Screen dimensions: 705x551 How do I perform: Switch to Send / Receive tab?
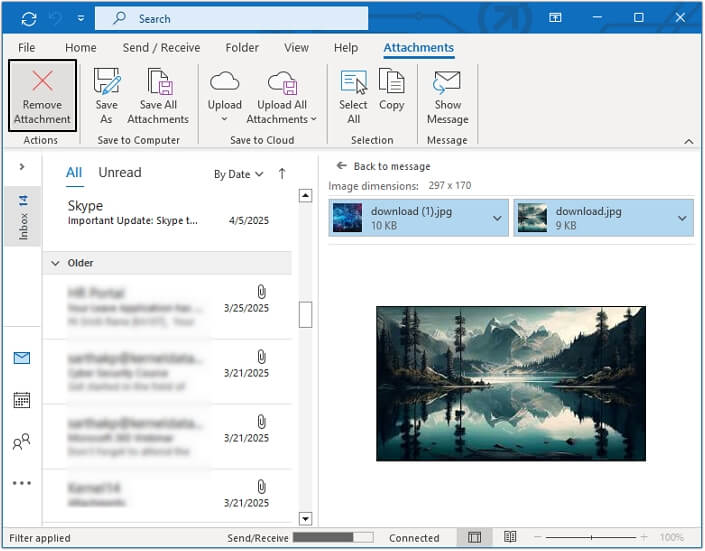tap(161, 48)
